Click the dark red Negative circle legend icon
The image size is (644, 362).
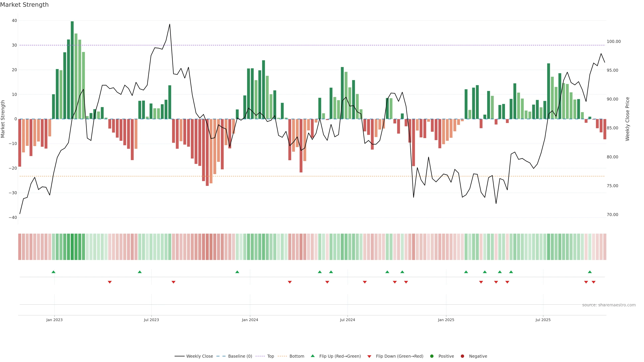point(462,356)
